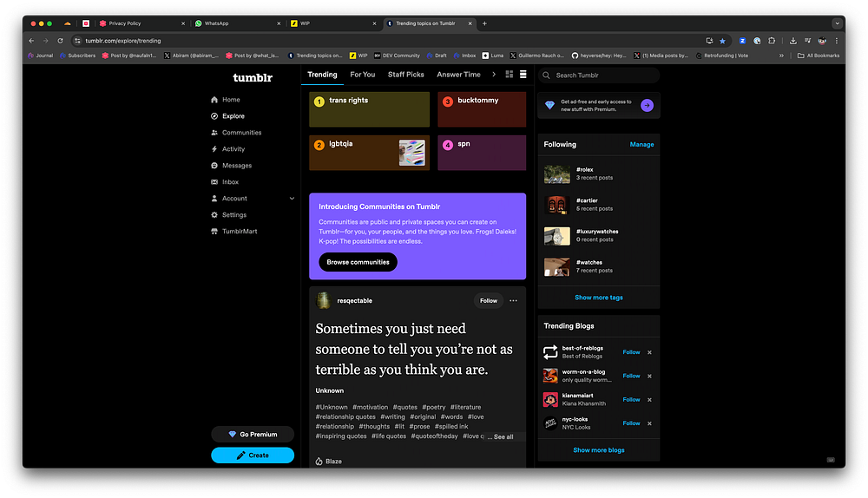Click the purple Premium arrow button
Viewport: 868px width, 498px height.
pos(648,105)
